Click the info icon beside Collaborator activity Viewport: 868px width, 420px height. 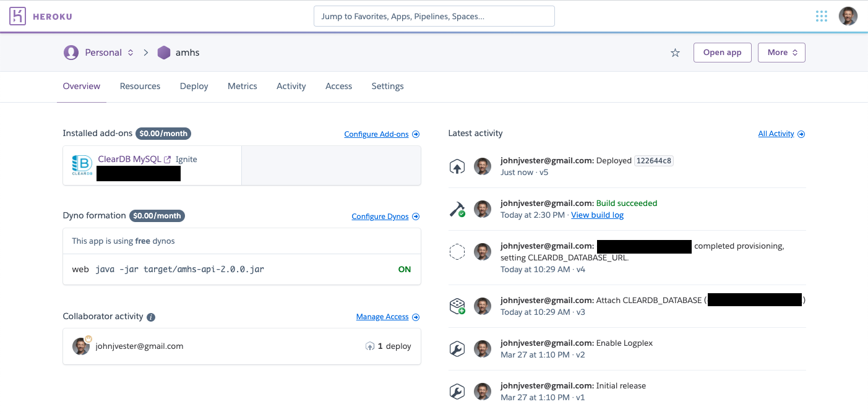pyautogui.click(x=151, y=317)
